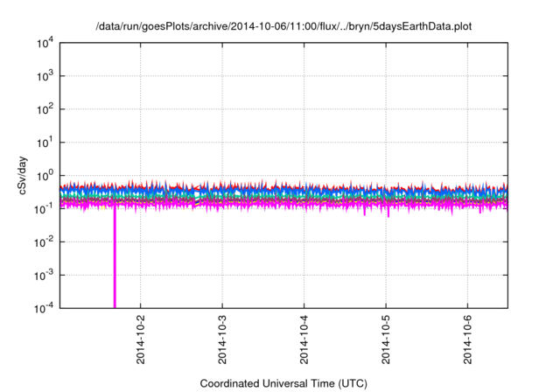Click the 10^0 y-axis tick label
560x392 pixels.
(x=45, y=176)
